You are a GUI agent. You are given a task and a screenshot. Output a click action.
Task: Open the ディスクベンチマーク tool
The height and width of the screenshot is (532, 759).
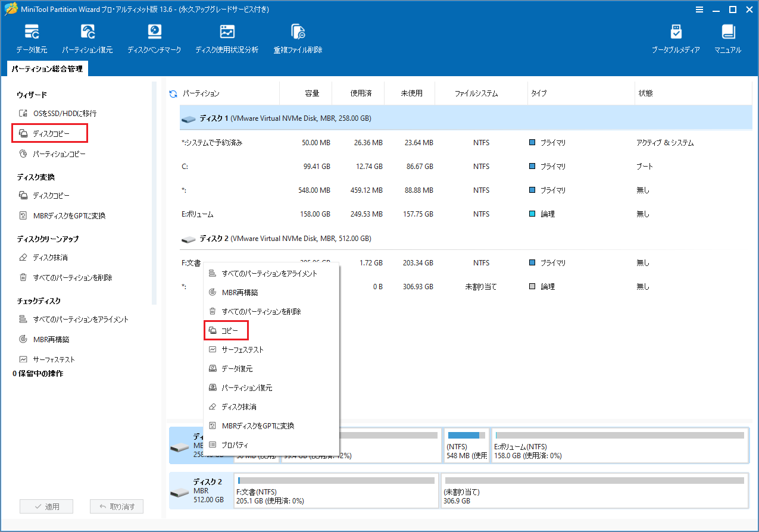154,39
